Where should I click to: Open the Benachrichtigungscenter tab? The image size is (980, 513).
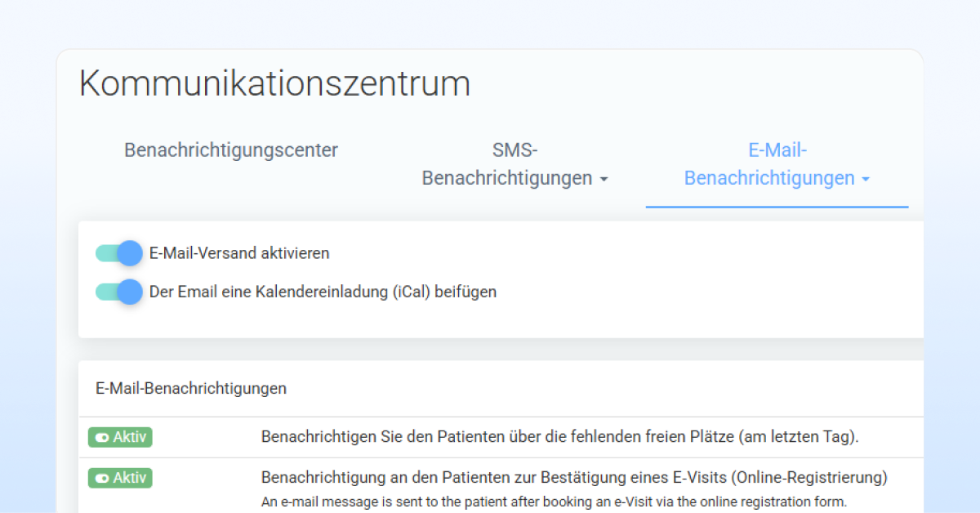coord(231,150)
